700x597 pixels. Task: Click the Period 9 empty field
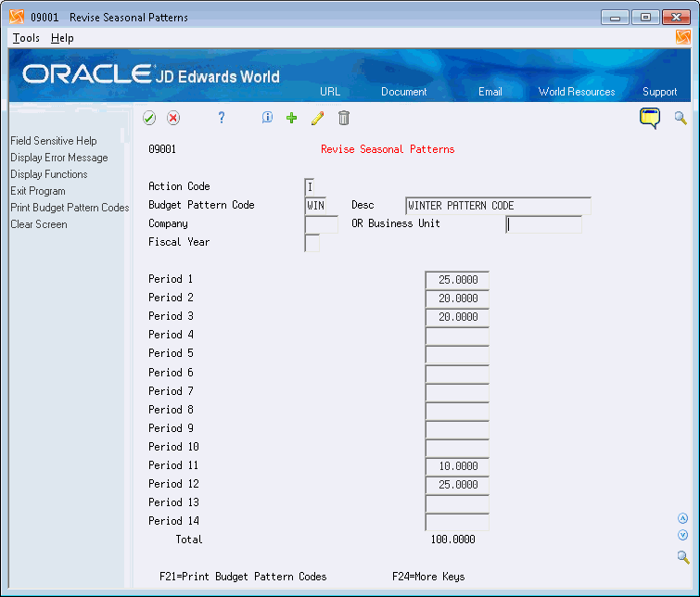[457, 429]
